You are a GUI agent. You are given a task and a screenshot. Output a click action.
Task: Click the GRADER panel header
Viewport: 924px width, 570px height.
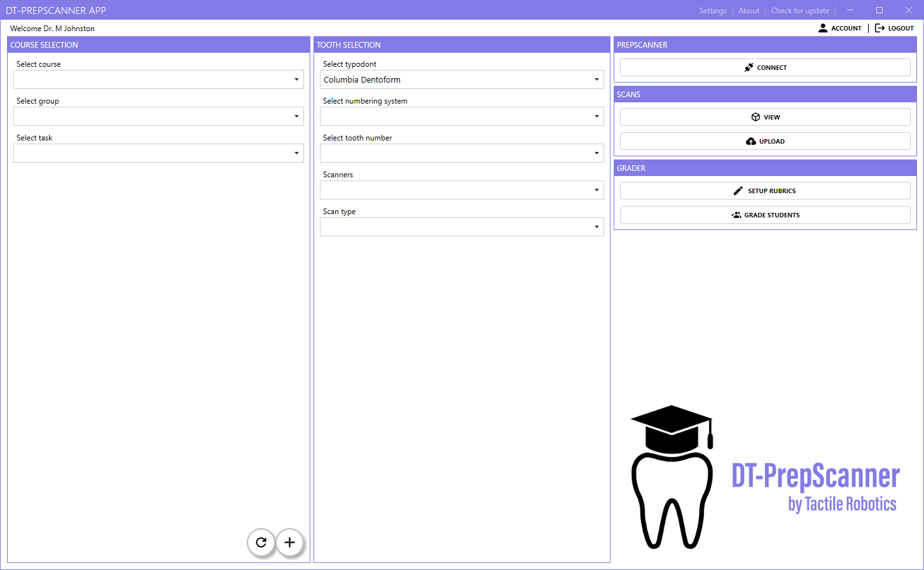[x=765, y=168]
